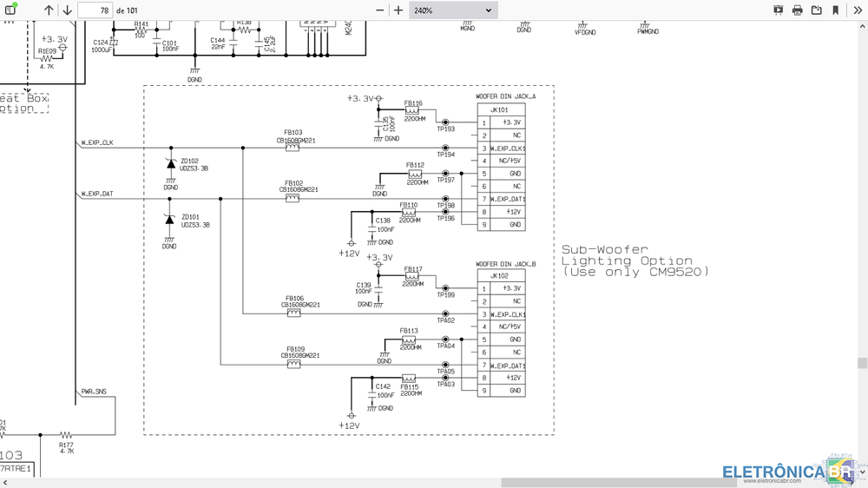Click the MGND ground label
This screenshot has width=868, height=488.
[x=468, y=29]
